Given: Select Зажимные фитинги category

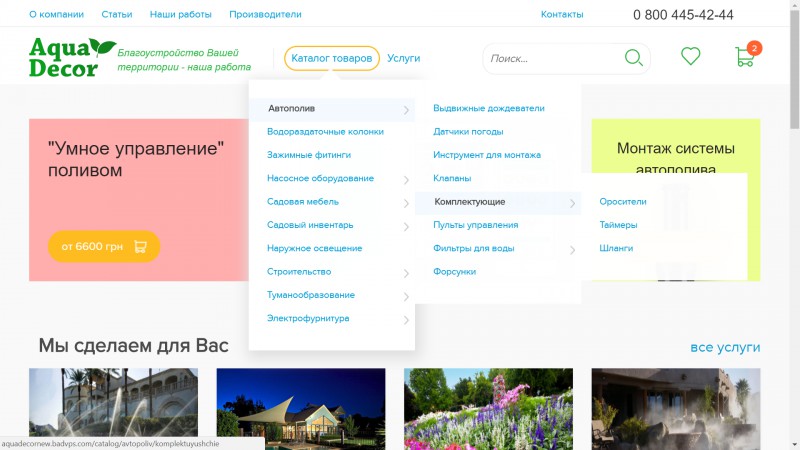Looking at the screenshot, I should 309,155.
